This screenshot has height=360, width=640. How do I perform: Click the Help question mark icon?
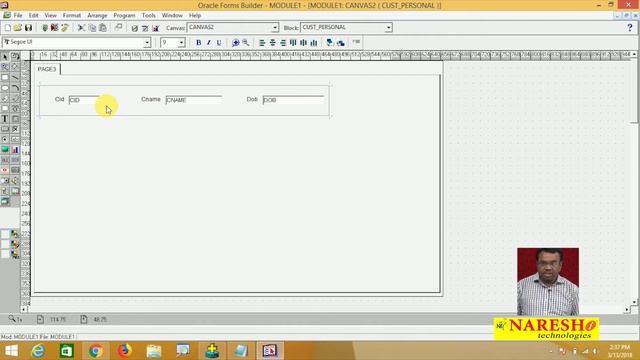pyautogui.click(x=629, y=28)
